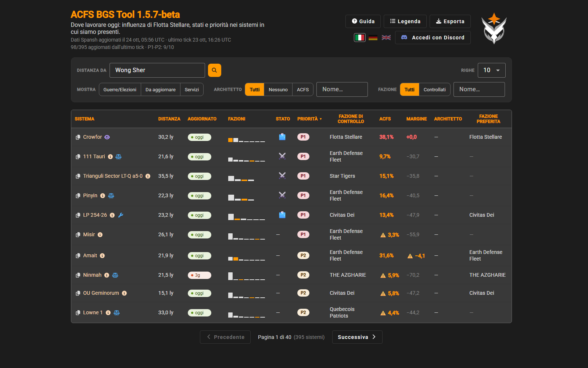The height and width of the screenshot is (368, 588).
Task: Click the warning triangle in Amait's margin
Action: [x=410, y=256]
